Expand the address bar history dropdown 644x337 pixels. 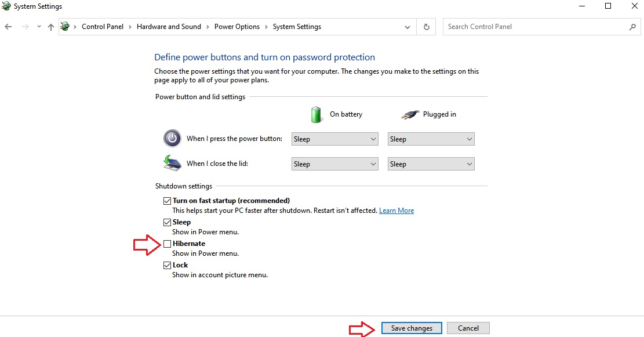[407, 27]
